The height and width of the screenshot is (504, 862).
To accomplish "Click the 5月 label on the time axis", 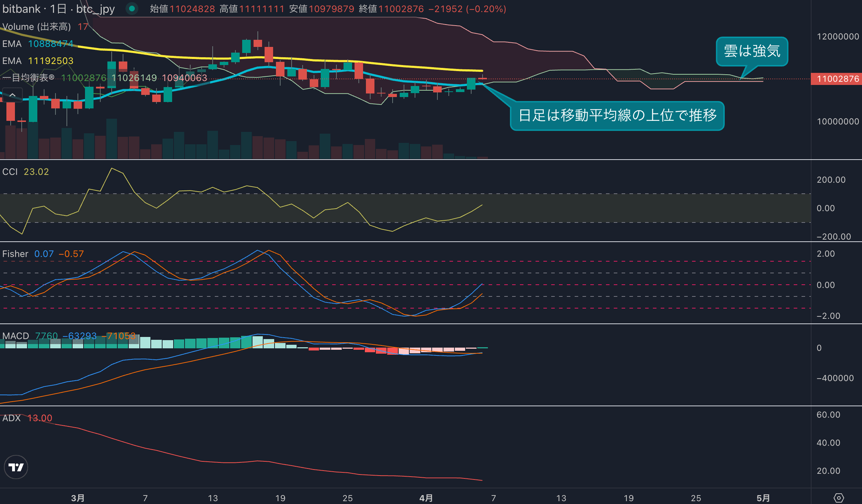I will tap(763, 498).
